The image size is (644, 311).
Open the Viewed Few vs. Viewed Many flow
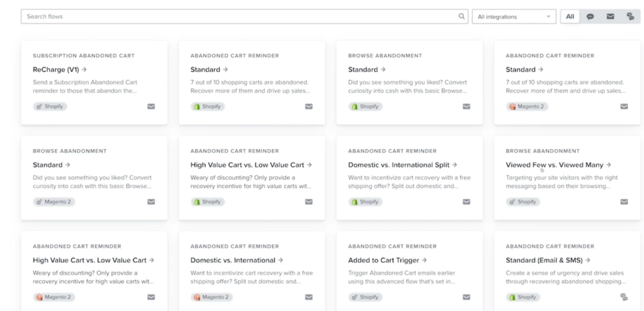click(x=554, y=165)
